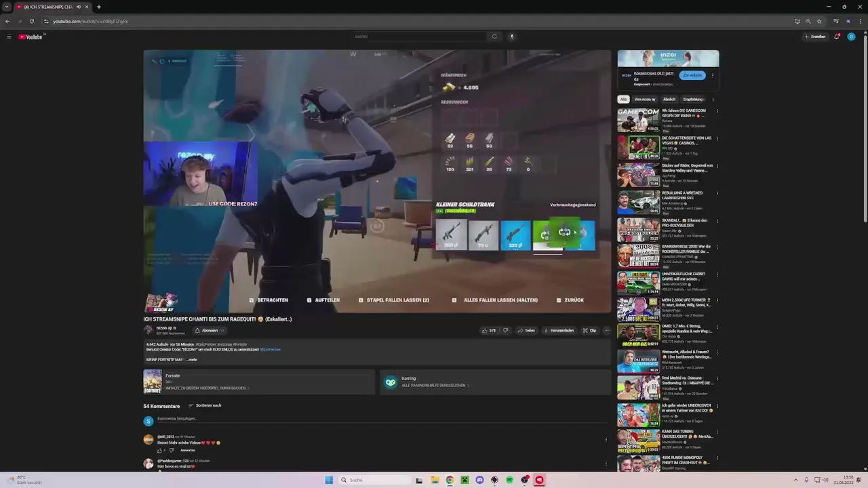The image size is (868, 488).
Task: Go to the YouTube home logo
Action: [x=31, y=37]
